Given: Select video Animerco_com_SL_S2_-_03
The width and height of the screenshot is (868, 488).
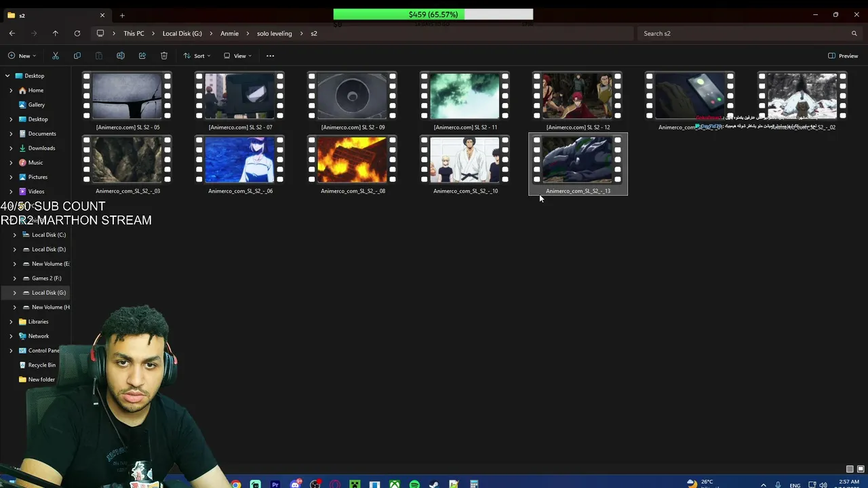Looking at the screenshot, I should pos(127,165).
